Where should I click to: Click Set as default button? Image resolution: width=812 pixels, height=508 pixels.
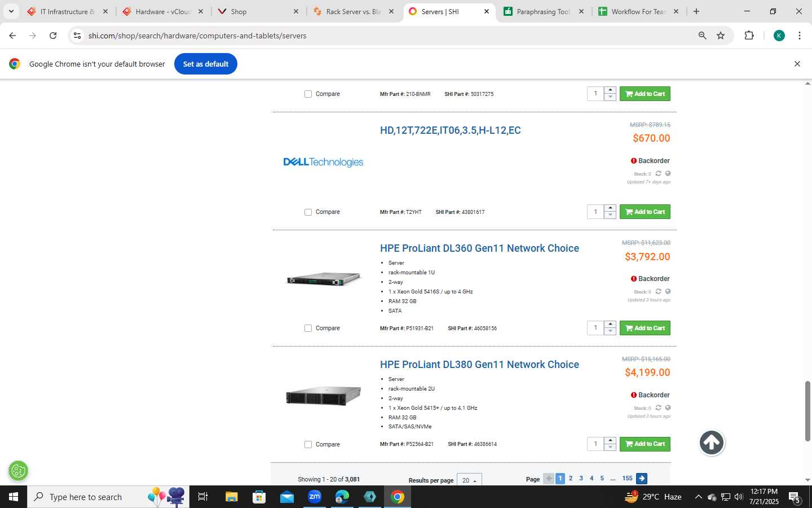(x=206, y=64)
